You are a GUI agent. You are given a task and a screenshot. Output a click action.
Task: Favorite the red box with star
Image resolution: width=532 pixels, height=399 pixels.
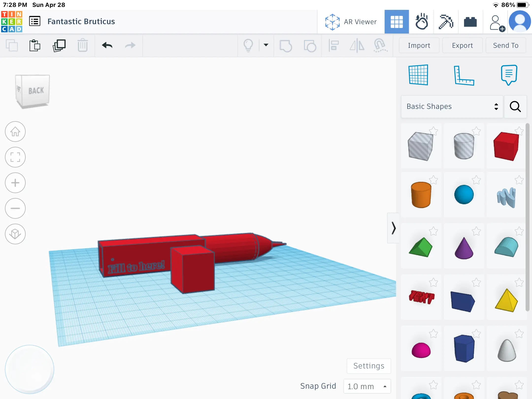[519, 131]
